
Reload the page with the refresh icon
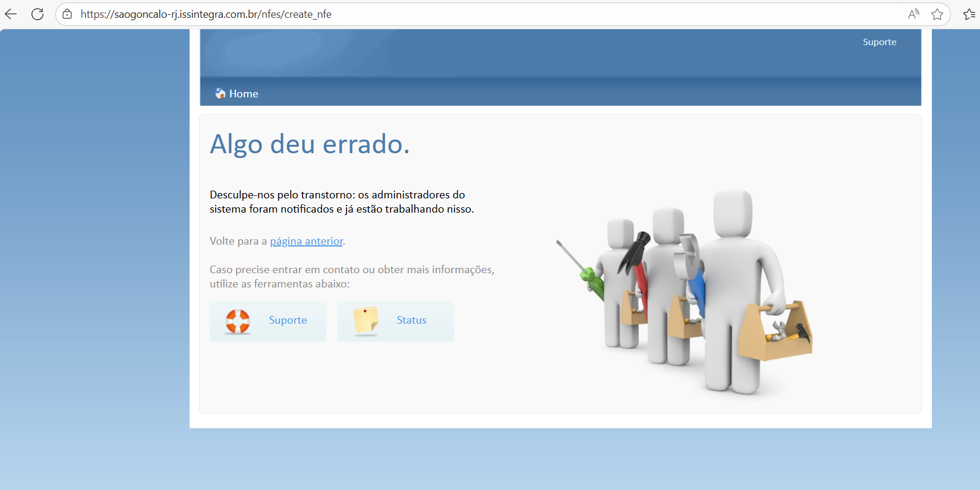pyautogui.click(x=37, y=14)
